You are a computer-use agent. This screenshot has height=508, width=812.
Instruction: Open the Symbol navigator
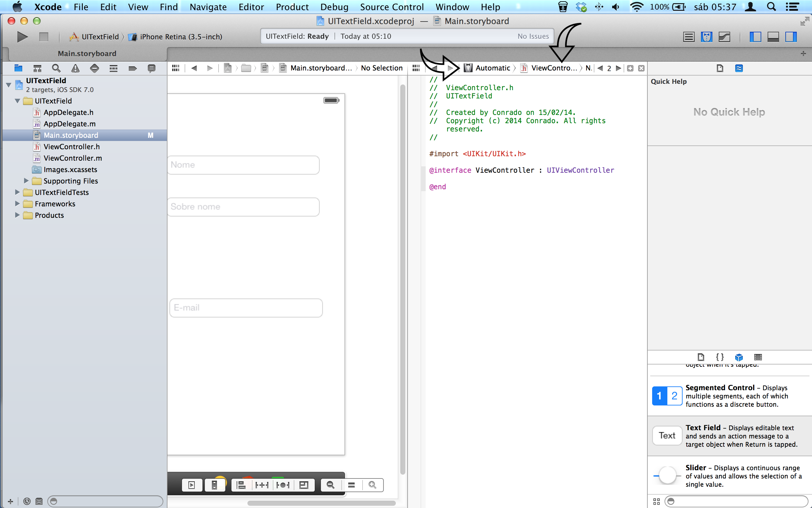(37, 68)
